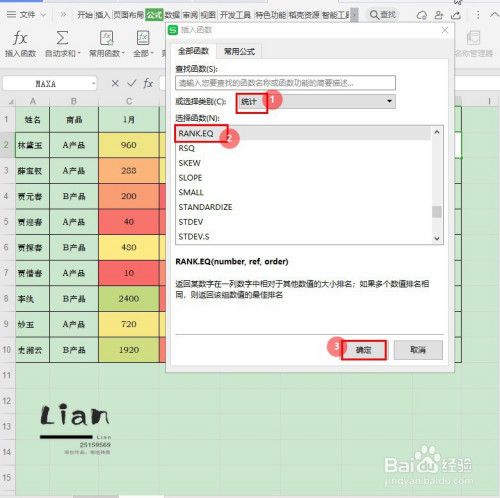Select SLOPE in the function list
This screenshot has width=500, height=498.
coord(303,178)
